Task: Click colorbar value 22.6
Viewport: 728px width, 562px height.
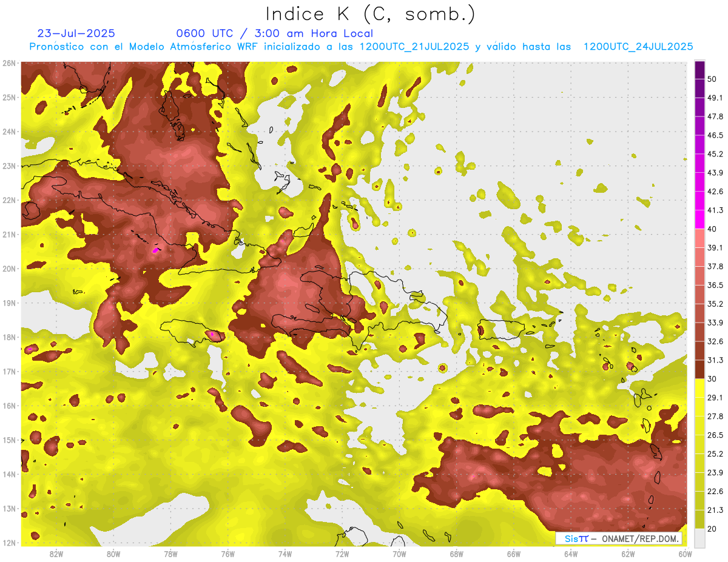Action: [x=715, y=492]
